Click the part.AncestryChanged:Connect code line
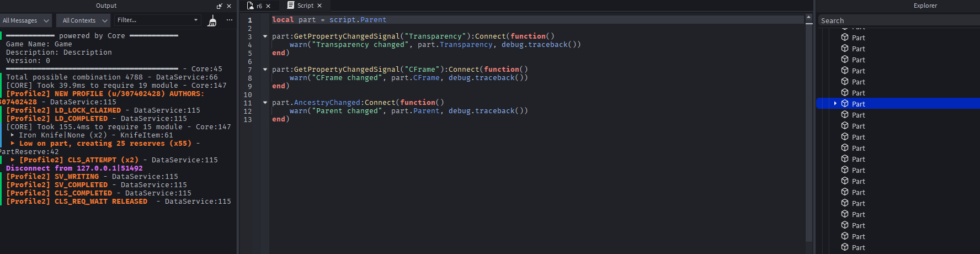 [358, 103]
